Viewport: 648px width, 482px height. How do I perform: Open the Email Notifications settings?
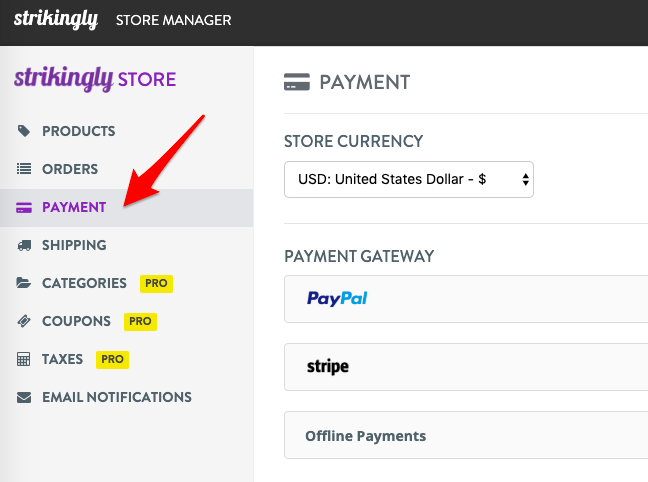coord(117,397)
